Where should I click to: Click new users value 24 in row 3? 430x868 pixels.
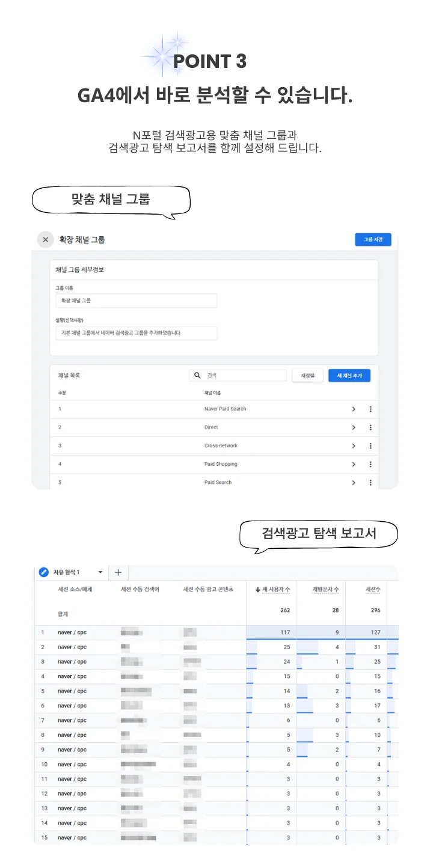point(287,662)
